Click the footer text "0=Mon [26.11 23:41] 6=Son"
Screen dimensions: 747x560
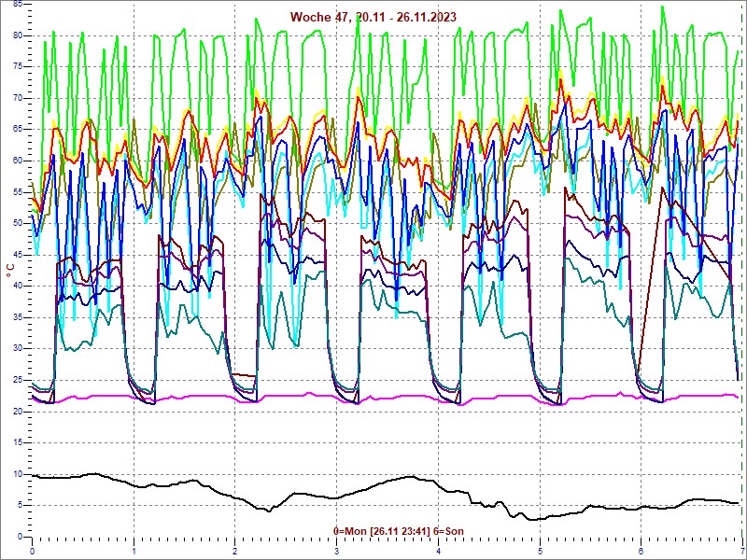click(x=399, y=531)
